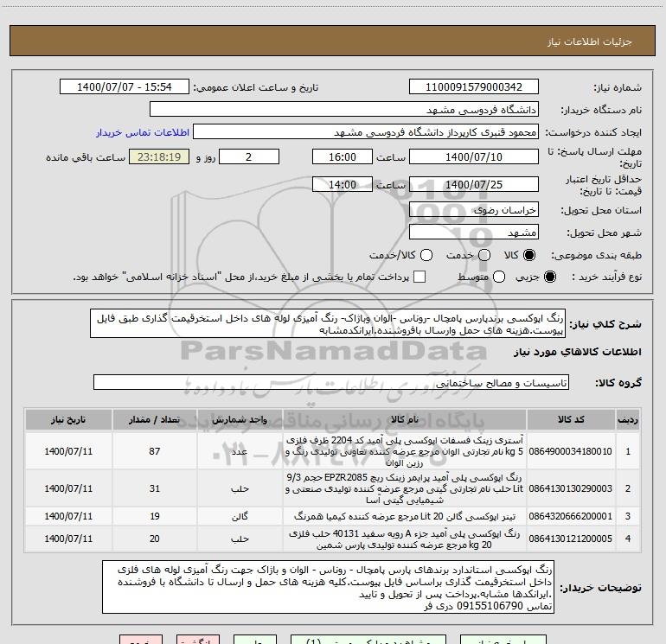Toggle the اسناد خزانه اسلامی payment checkbox
The width and height of the screenshot is (666, 644).
(419, 277)
